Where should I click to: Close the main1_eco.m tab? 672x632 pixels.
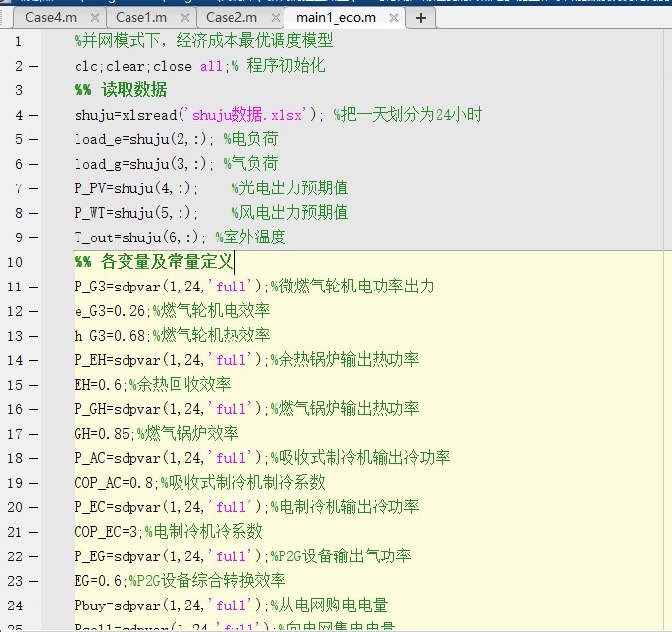[394, 18]
